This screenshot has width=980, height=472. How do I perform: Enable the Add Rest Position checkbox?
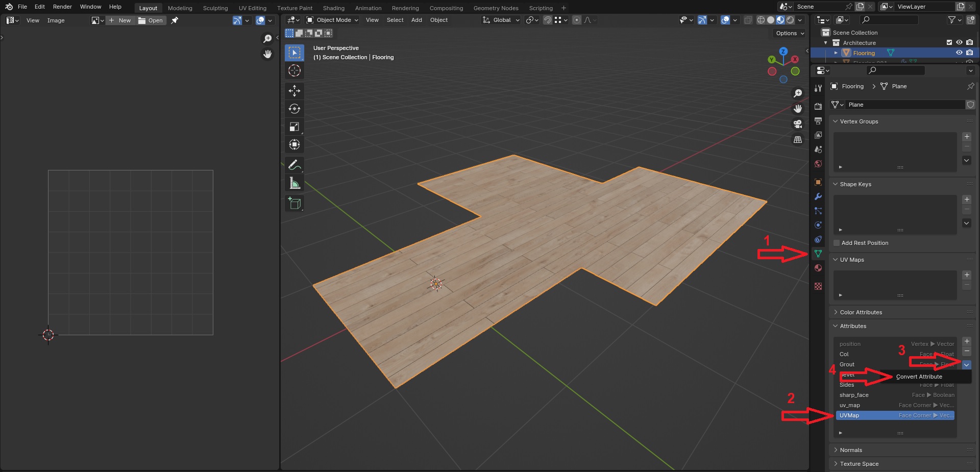point(837,243)
